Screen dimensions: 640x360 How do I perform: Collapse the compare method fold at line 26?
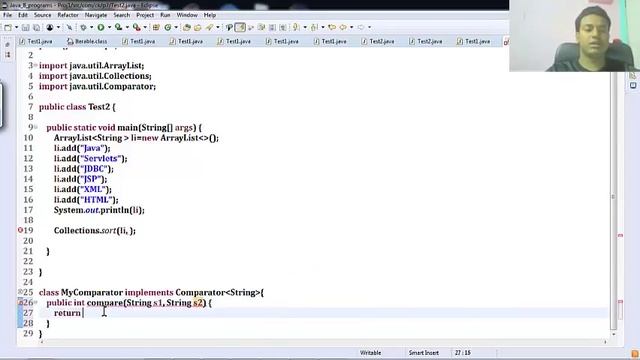36,302
